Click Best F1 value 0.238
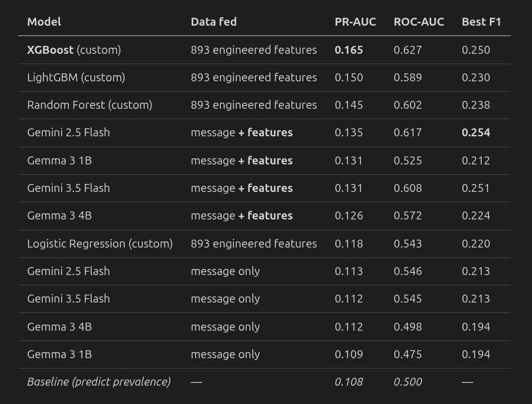The height and width of the screenshot is (404, 532). point(476,105)
